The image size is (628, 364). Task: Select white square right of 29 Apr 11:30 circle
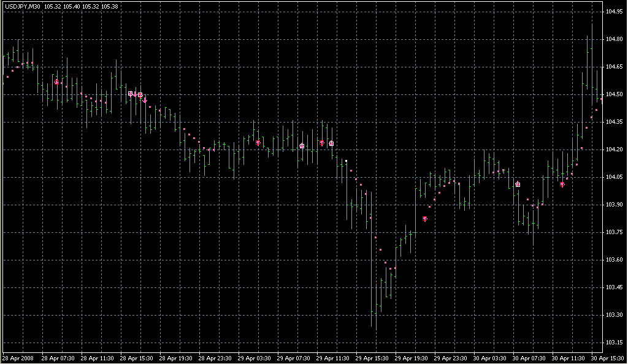click(x=331, y=143)
